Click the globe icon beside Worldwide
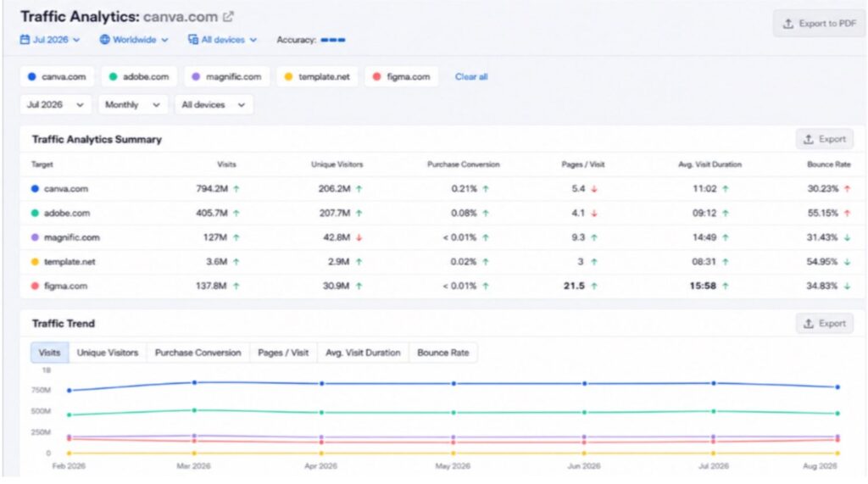The width and height of the screenshot is (868, 484). [104, 40]
